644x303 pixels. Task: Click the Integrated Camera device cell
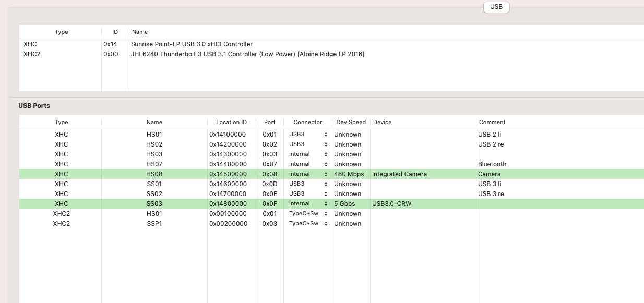coord(399,174)
